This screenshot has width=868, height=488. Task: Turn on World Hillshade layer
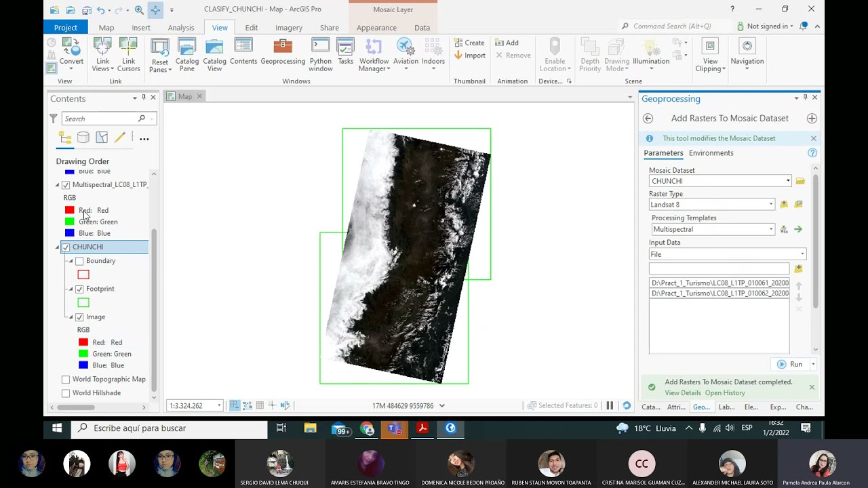pos(66,393)
